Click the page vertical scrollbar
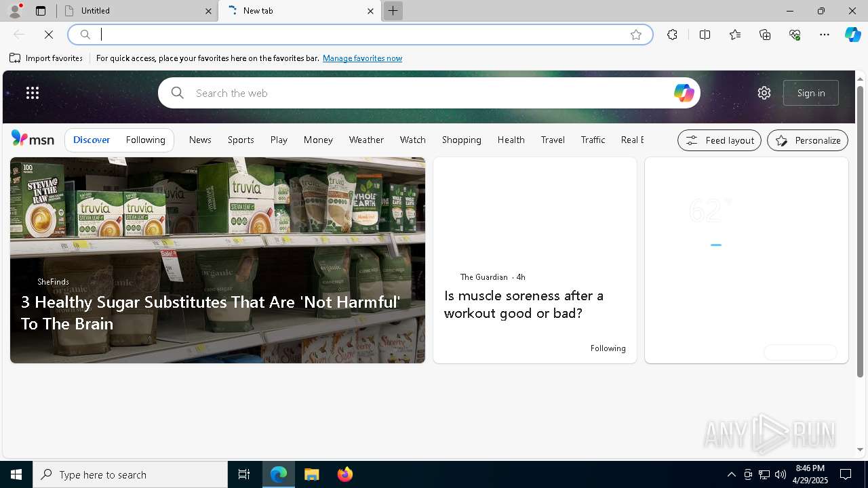 860,230
